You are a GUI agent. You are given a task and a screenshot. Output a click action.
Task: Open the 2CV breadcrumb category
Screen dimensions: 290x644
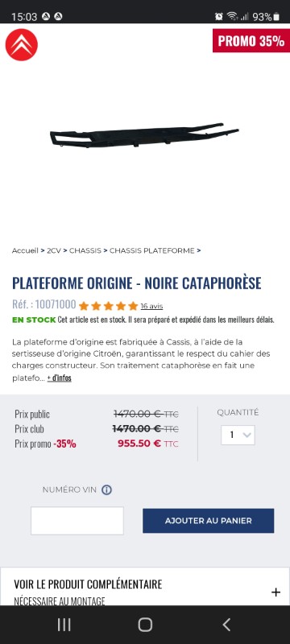coord(54,250)
